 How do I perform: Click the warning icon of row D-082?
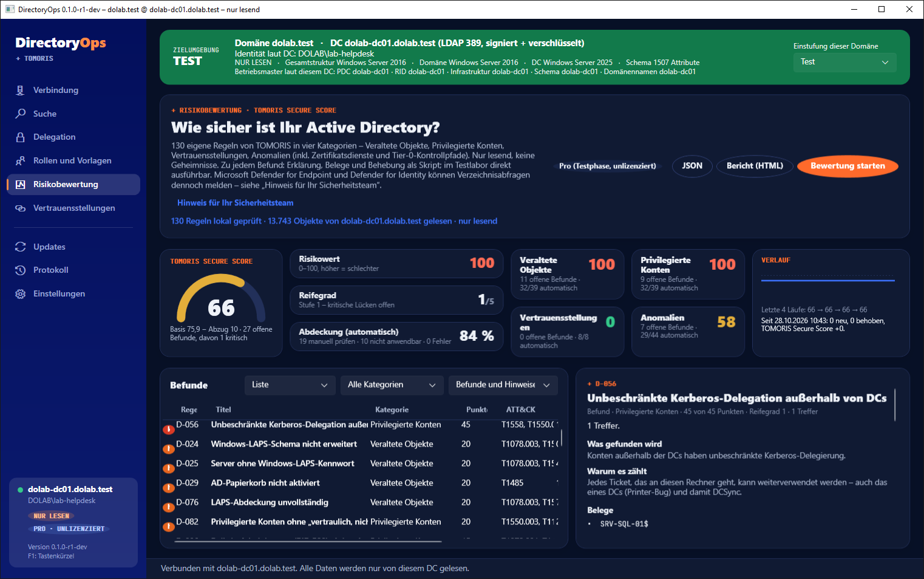click(168, 527)
